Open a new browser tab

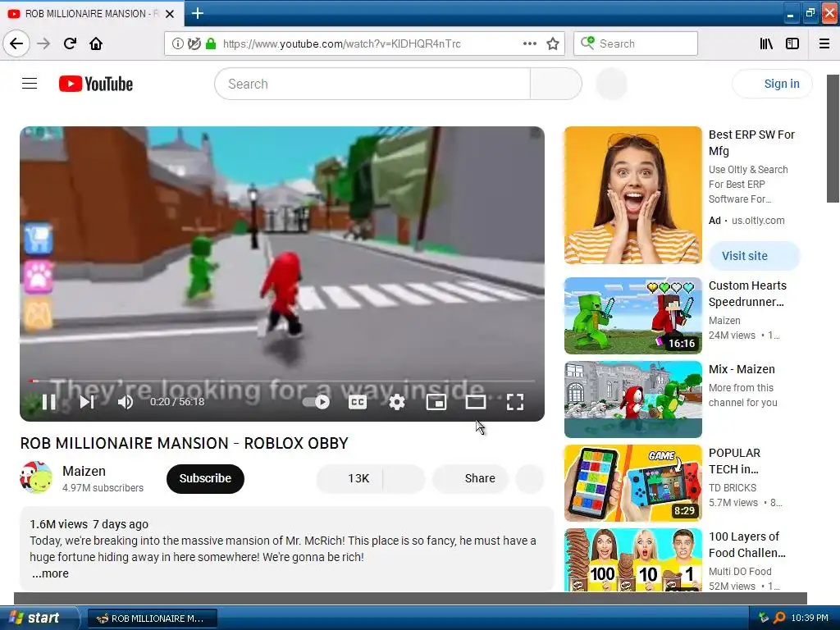click(197, 13)
